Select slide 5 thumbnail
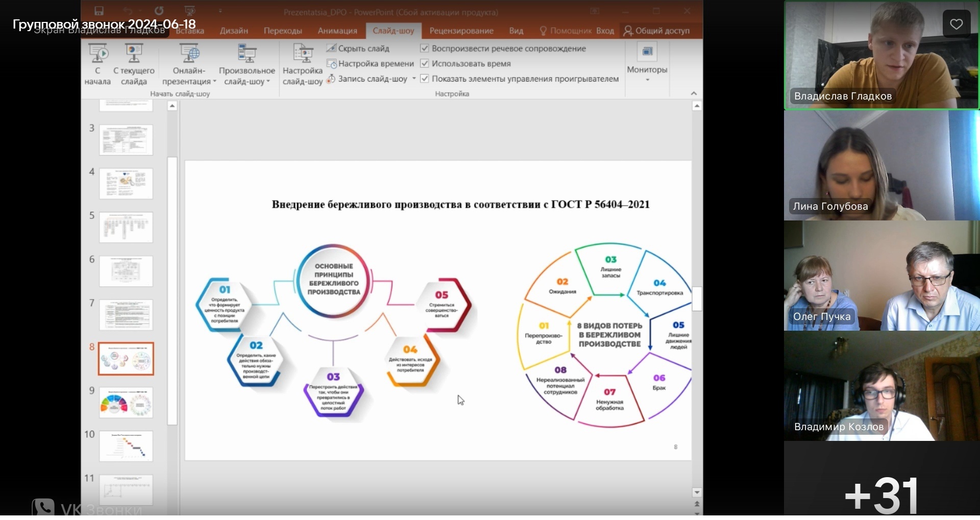980x520 pixels. pos(126,228)
